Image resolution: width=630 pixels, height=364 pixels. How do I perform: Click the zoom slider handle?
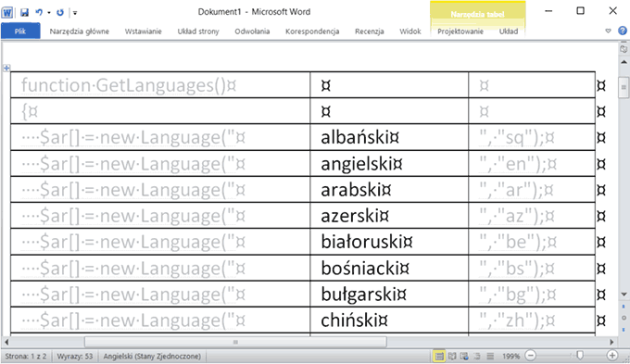pyautogui.click(x=580, y=356)
